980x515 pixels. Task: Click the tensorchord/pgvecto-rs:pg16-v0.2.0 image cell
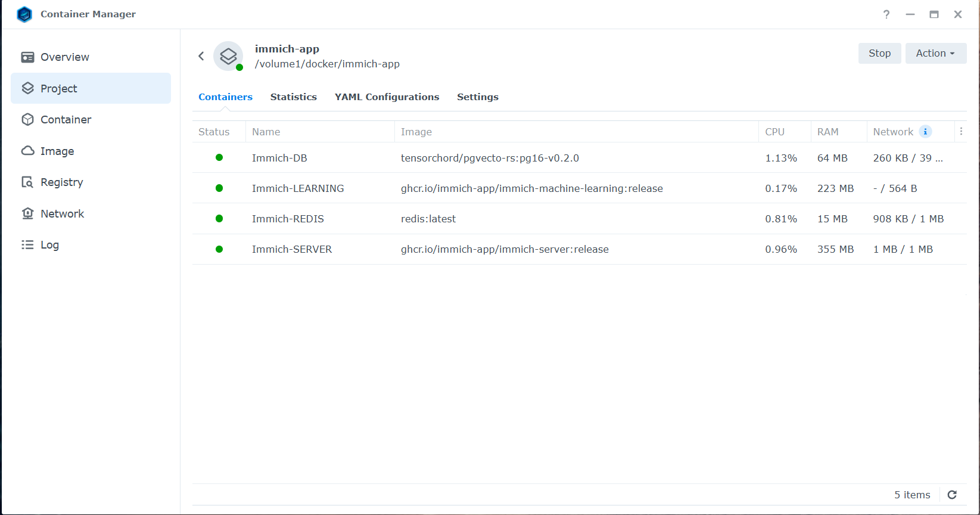pos(490,158)
